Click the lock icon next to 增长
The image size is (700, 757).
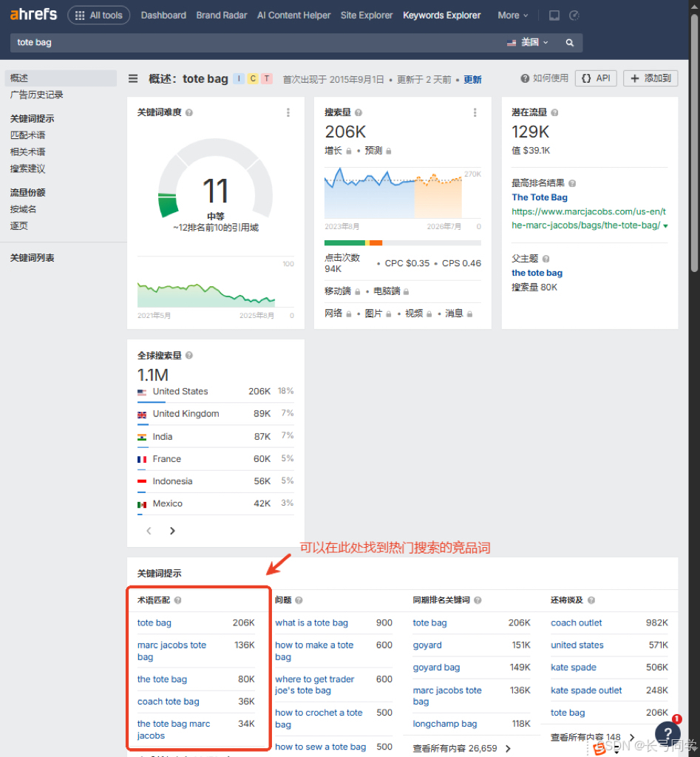[x=349, y=151]
